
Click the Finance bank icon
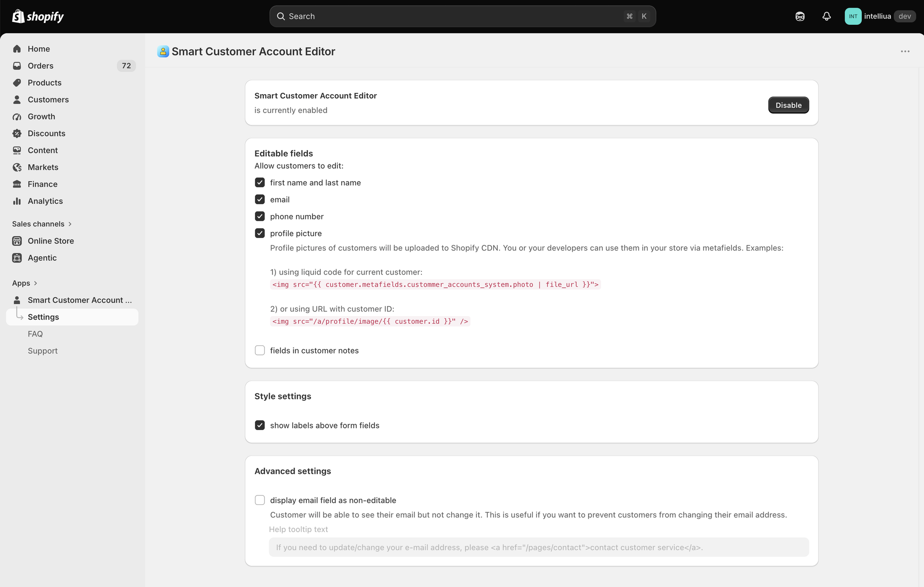(x=17, y=184)
